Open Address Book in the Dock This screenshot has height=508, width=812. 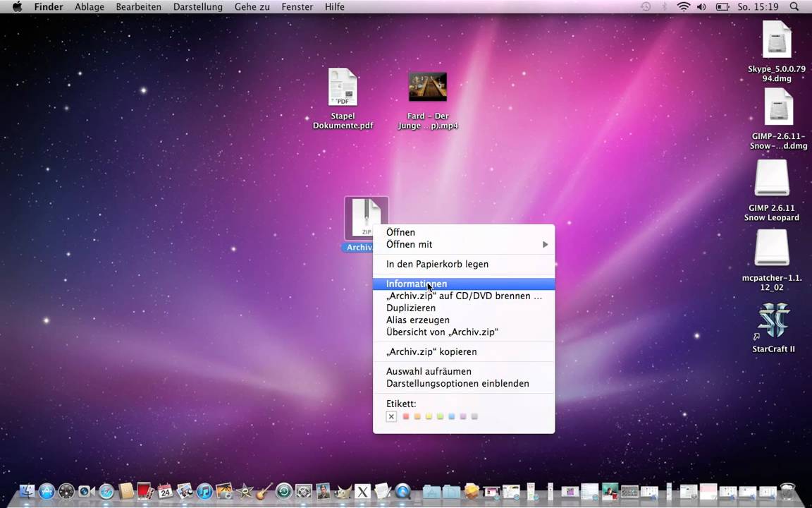[x=126, y=490]
